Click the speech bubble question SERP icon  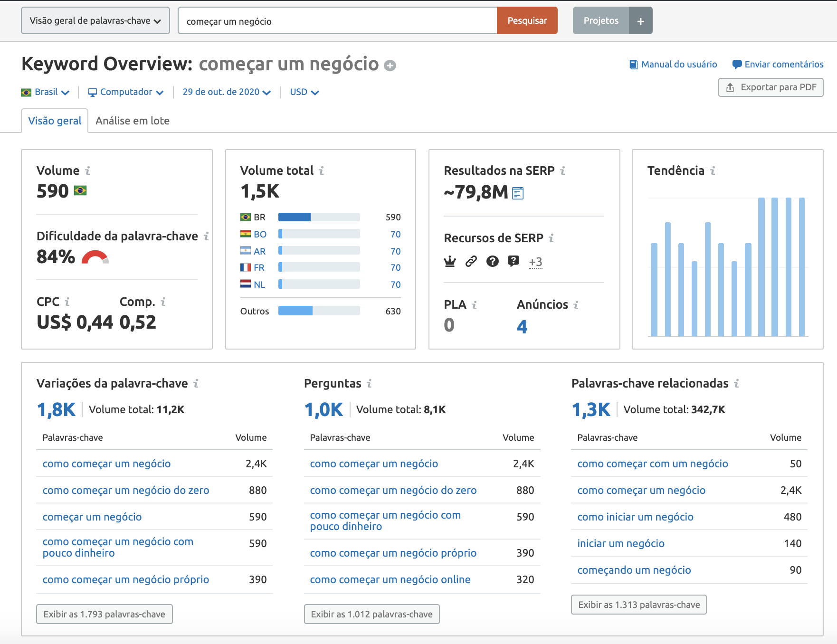pyautogui.click(x=514, y=261)
